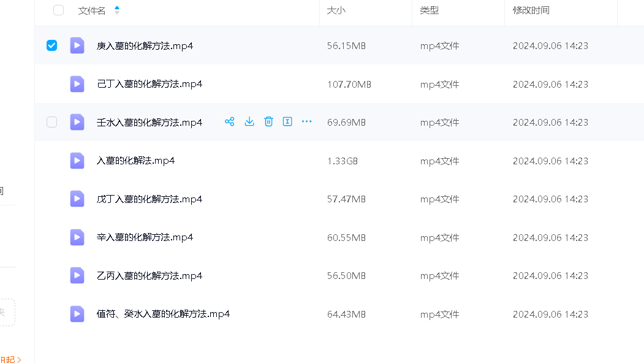Click the 类型 column header
Image resolution: width=644 pixels, height=363 pixels.
point(429,10)
